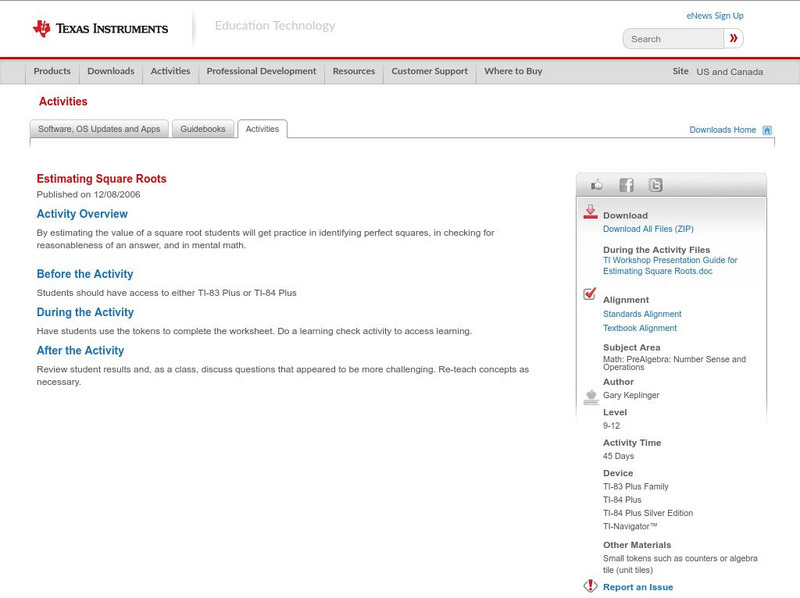Click the Texas Instruments logo
Screen dimensions: 800x598
click(100, 28)
